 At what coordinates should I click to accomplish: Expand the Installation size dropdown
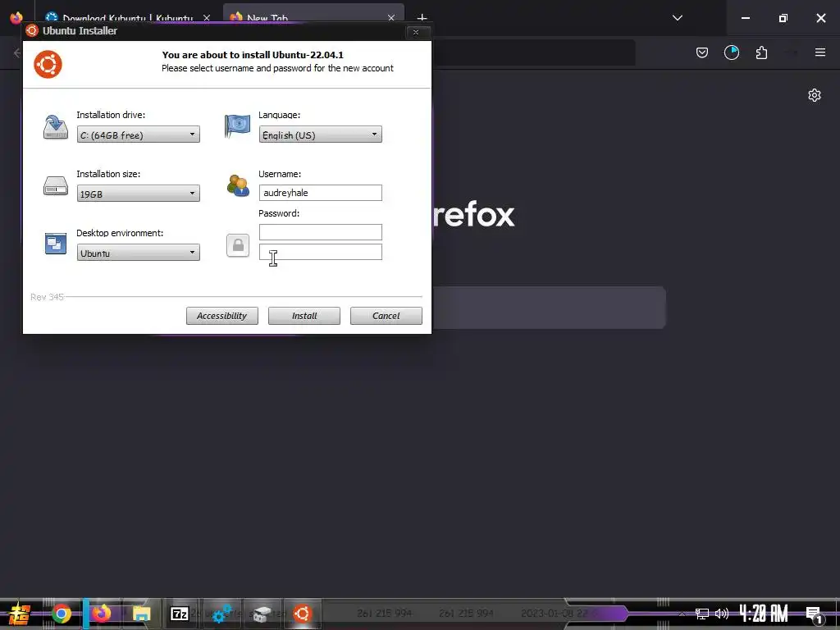(x=138, y=194)
